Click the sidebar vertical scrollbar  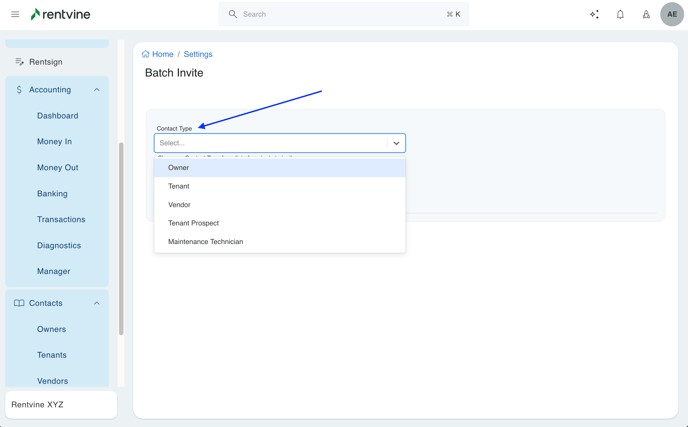point(121,238)
